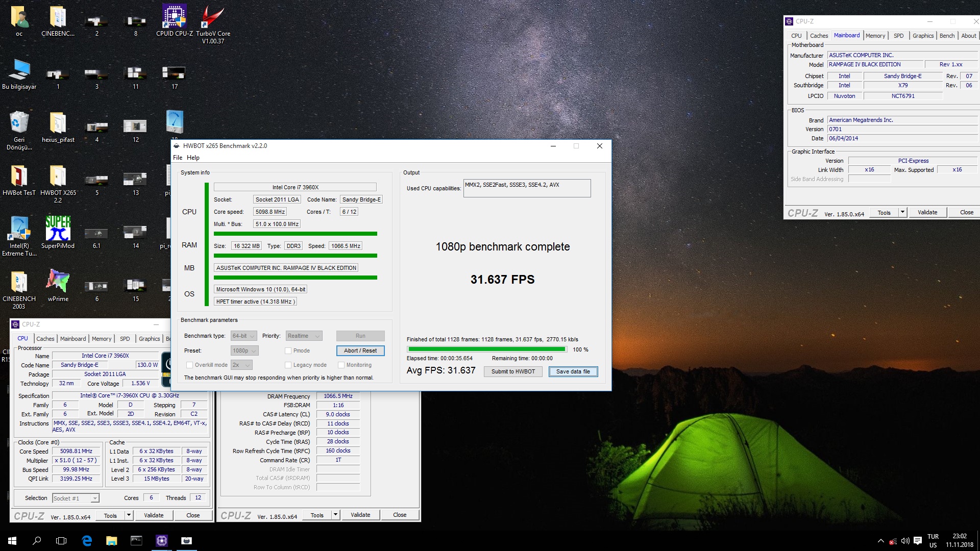Switch to CPU-Z taskbar icon
The width and height of the screenshot is (980, 551).
162,540
